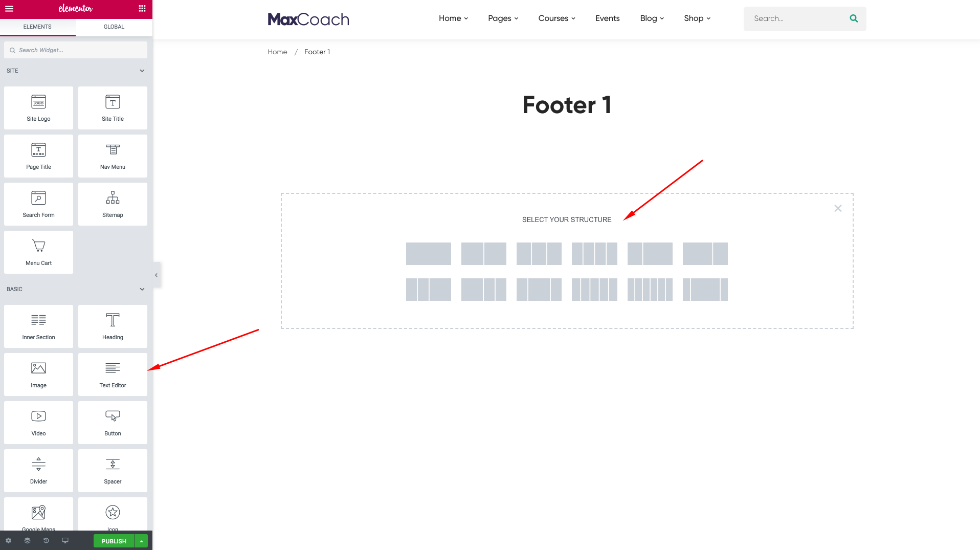Viewport: 980px width, 550px height.
Task: Select the Image widget
Action: coord(38,375)
